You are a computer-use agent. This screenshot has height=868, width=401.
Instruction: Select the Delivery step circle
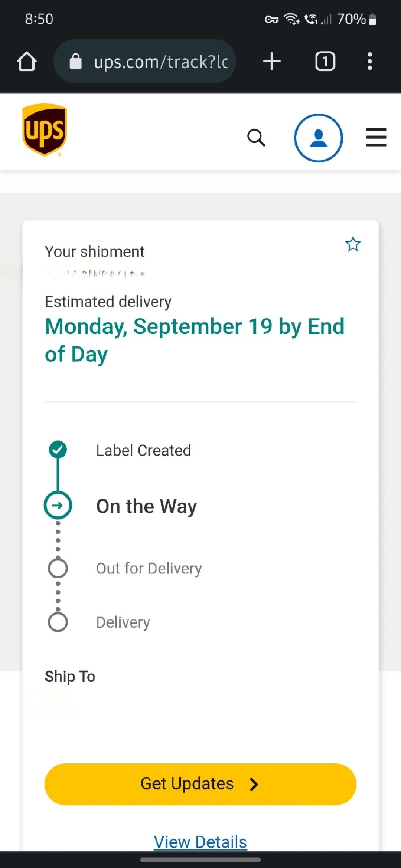58,622
